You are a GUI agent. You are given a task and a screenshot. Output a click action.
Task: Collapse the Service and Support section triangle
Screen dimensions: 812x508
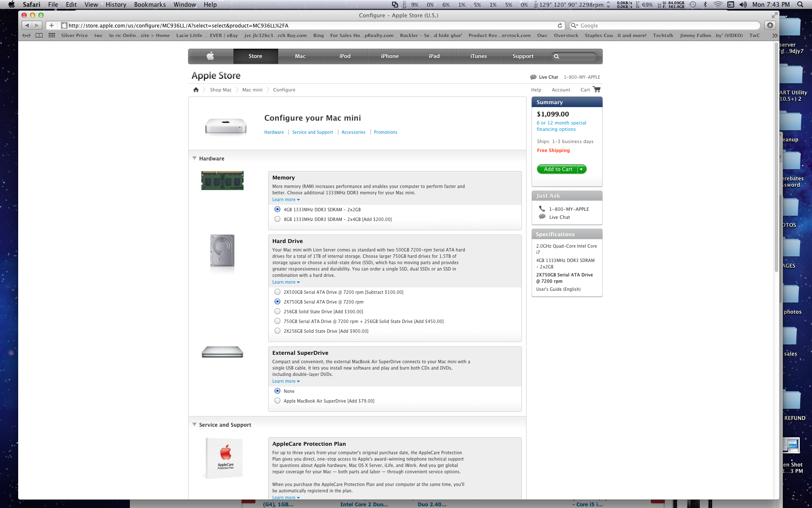(195, 425)
